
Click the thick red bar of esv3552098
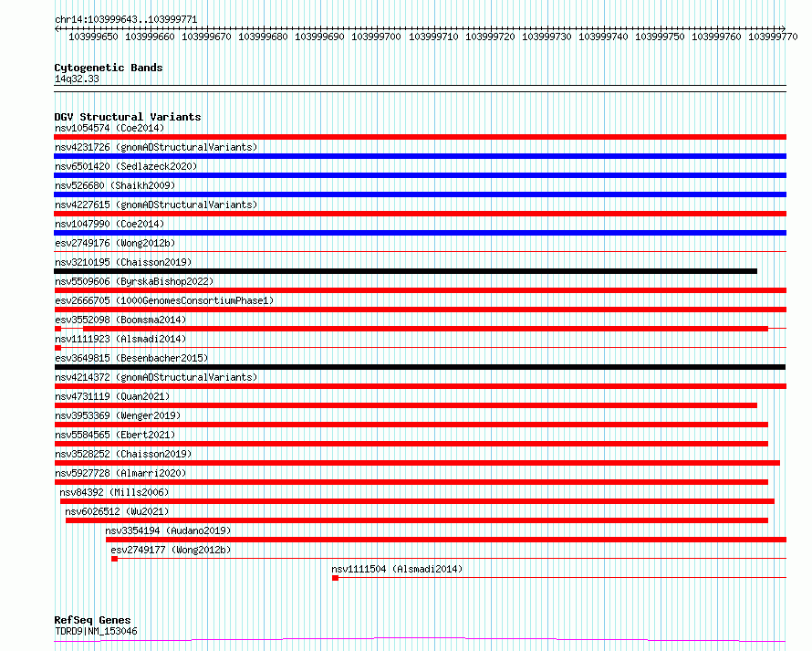[x=425, y=329]
